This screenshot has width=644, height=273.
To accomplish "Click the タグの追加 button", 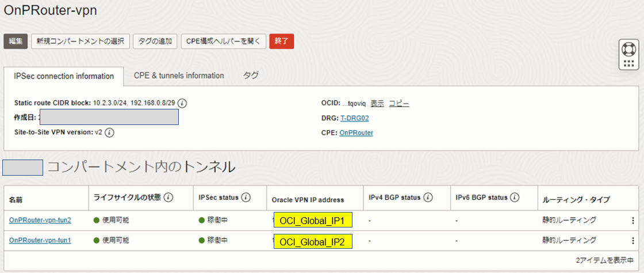I will click(x=155, y=41).
